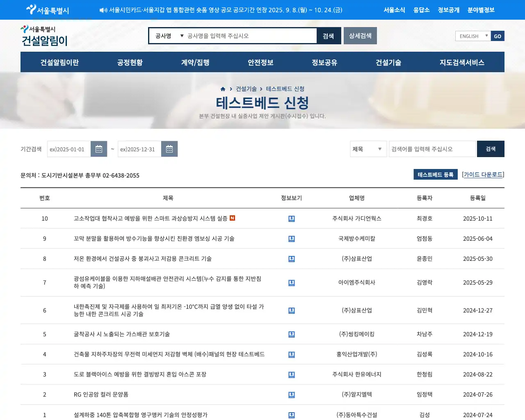Screen dimensions: 525x420
Task: Click the home icon in breadcrumb
Action: tap(223, 89)
